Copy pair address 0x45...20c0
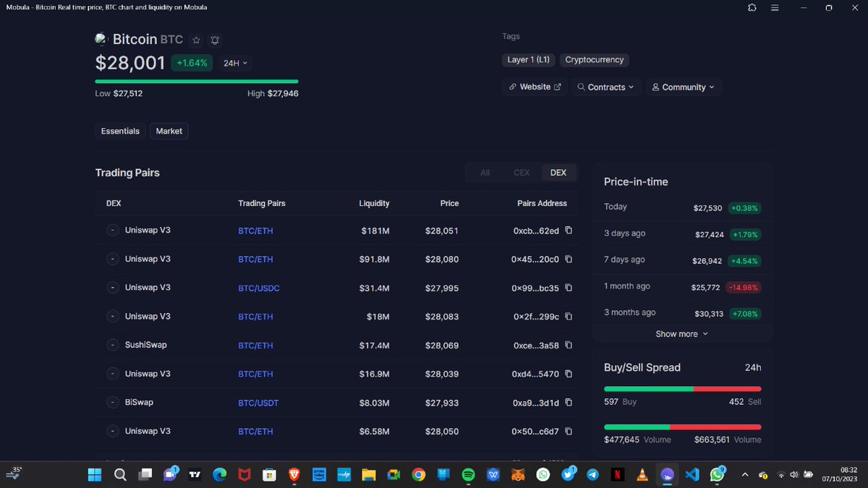This screenshot has height=488, width=868. [569, 259]
